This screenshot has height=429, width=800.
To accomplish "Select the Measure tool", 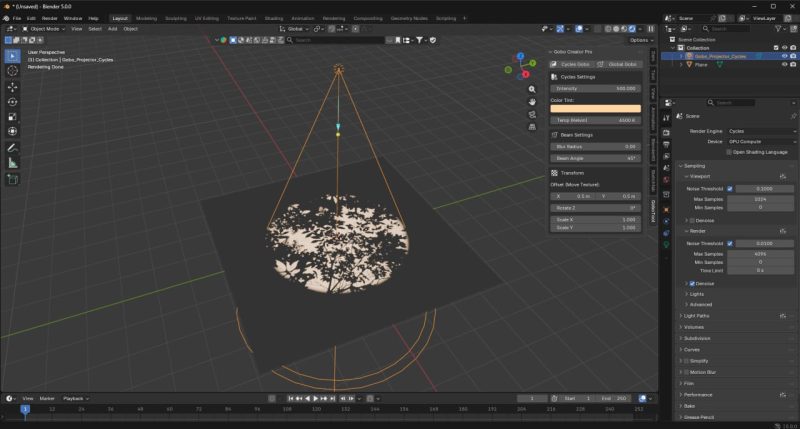I will (x=13, y=162).
